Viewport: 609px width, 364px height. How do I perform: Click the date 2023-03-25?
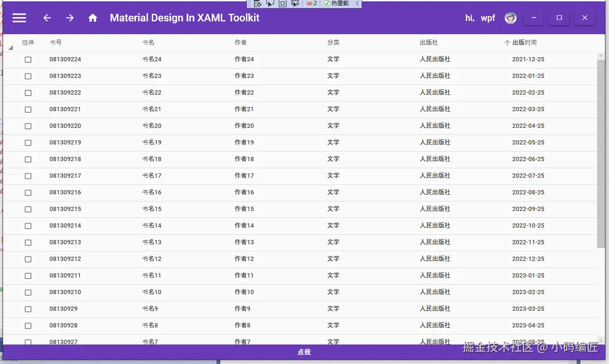[528, 309]
